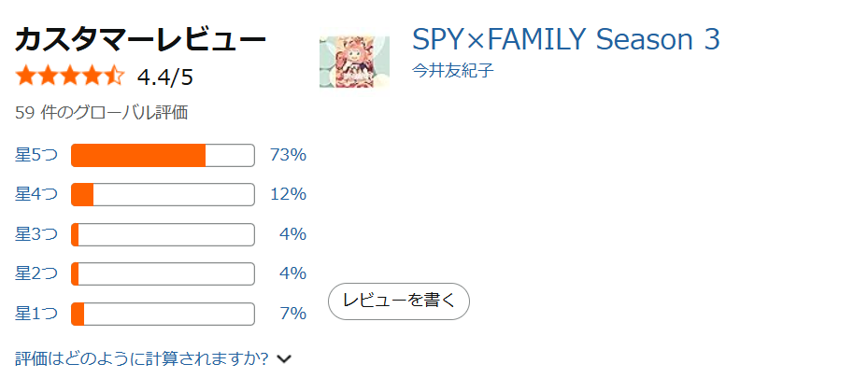Click the 2-star rating bar
This screenshot has width=868, height=392.
coord(163,274)
